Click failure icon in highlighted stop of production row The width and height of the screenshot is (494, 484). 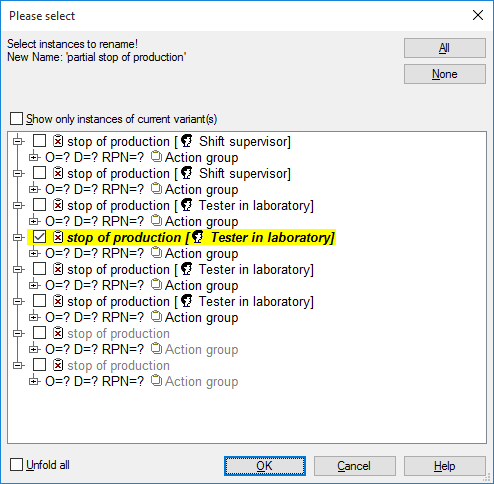[58, 237]
